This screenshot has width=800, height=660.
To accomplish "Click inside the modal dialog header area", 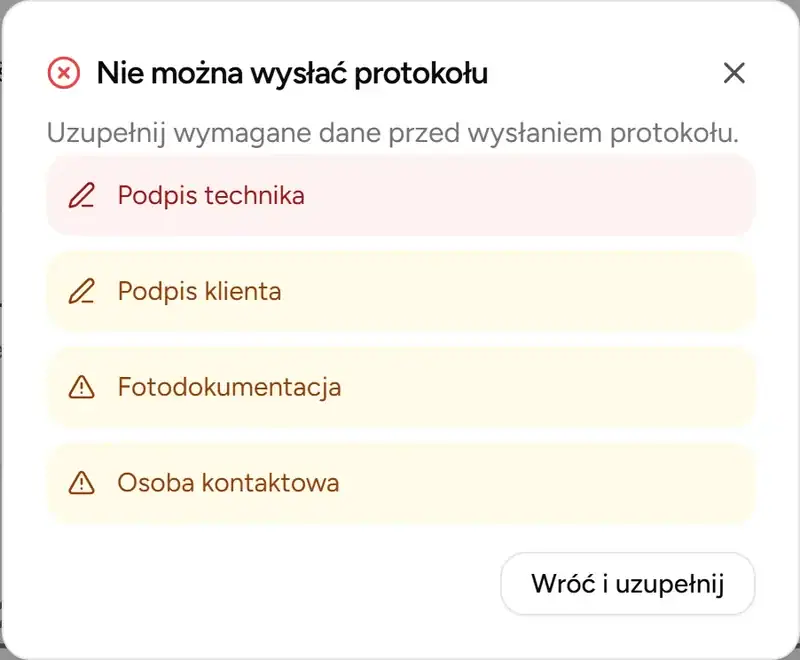I will (x=400, y=73).
